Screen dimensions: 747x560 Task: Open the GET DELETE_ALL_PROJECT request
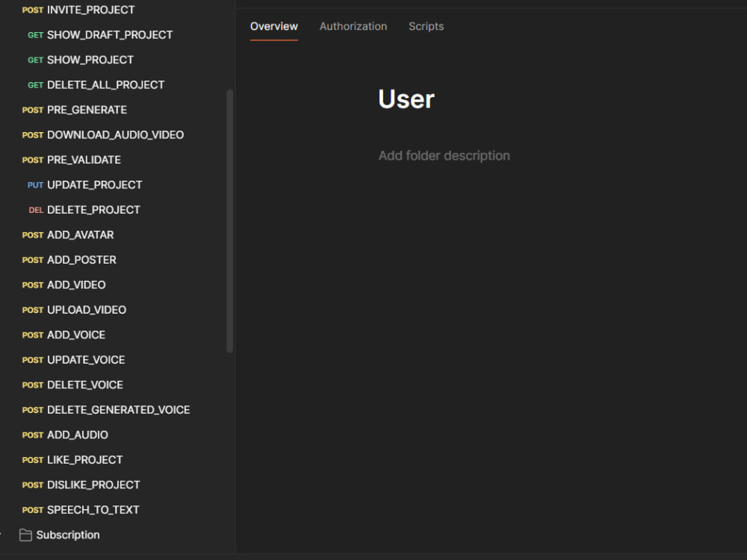96,85
